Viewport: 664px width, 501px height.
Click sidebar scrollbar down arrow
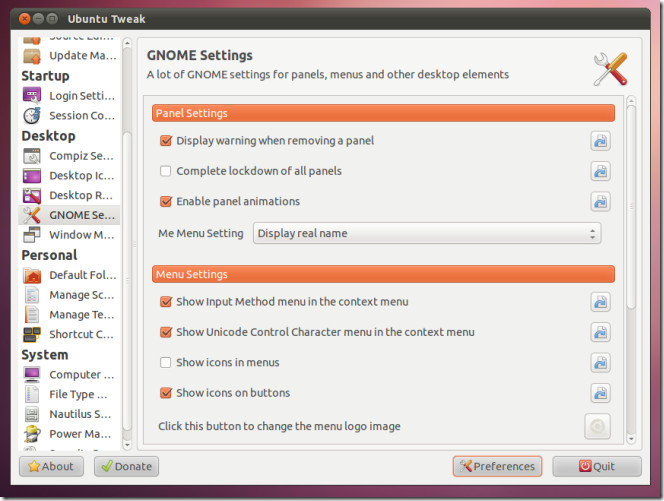tap(127, 445)
